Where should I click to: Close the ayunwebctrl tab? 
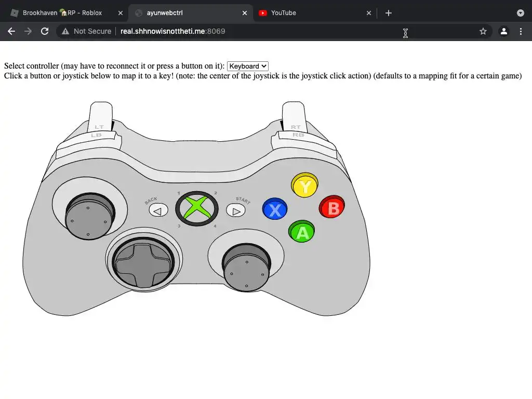pos(245,13)
